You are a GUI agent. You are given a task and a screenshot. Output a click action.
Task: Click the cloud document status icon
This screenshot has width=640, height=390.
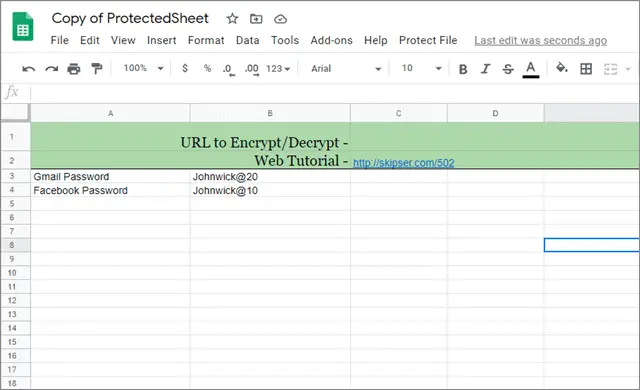(x=280, y=19)
